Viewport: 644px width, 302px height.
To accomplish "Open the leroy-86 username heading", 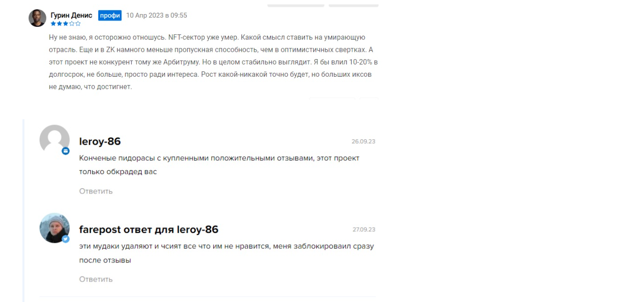I will [x=100, y=142].
